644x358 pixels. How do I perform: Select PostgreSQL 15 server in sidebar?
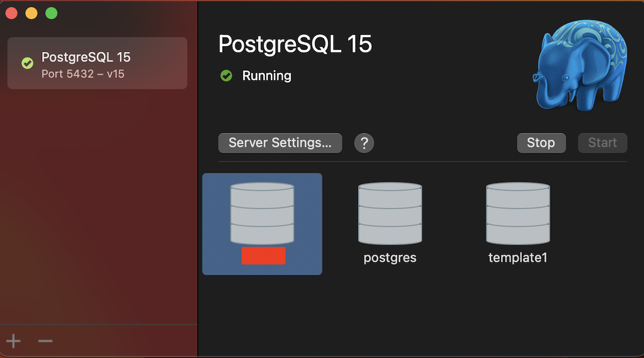pyautogui.click(x=97, y=63)
